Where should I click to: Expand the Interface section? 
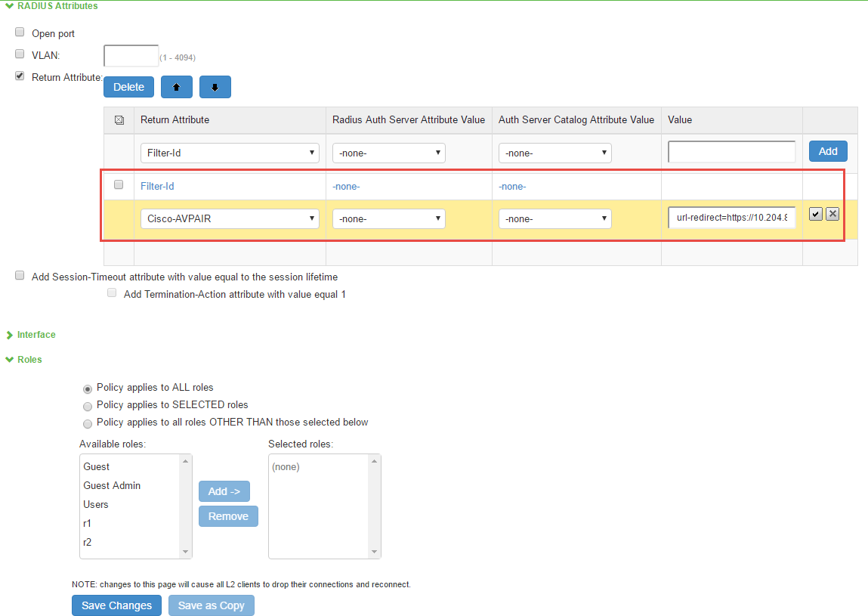click(9, 335)
